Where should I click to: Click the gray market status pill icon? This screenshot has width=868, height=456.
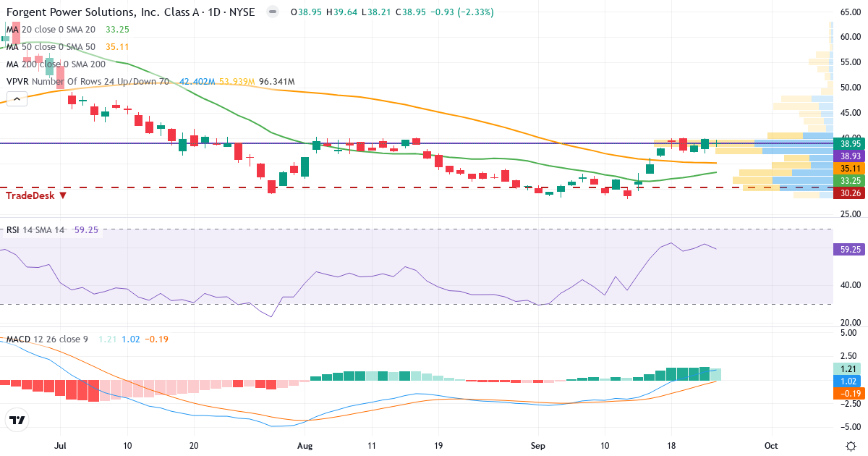click(272, 12)
